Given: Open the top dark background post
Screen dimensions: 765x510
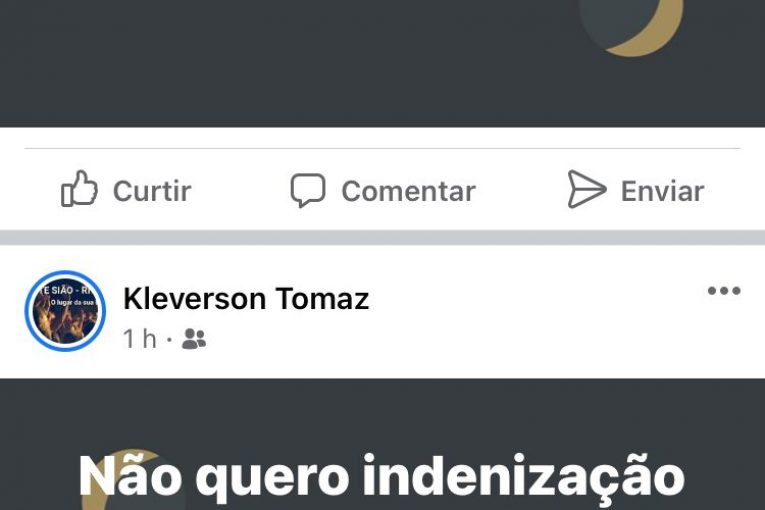Looking at the screenshot, I should coord(382,63).
